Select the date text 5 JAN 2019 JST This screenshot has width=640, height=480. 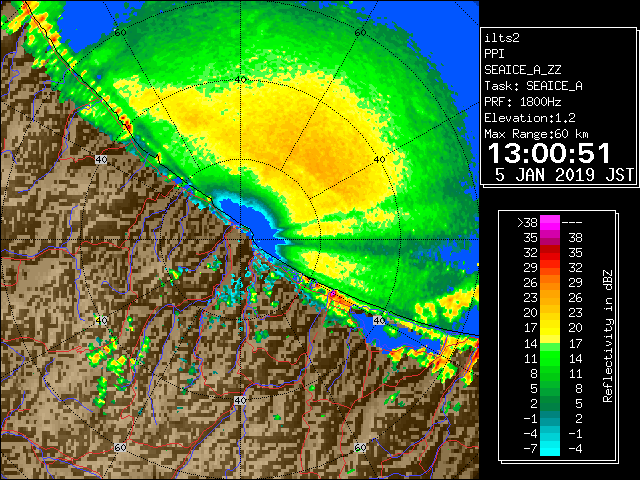tap(564, 175)
